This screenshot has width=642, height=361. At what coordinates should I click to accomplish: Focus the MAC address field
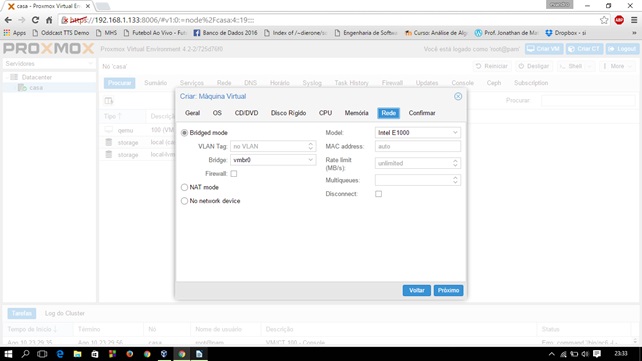tap(418, 146)
